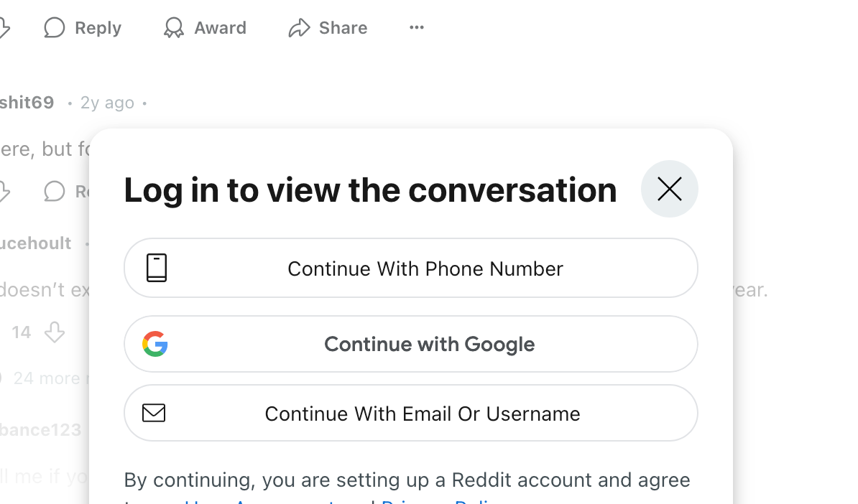Screen dimensions: 858x504
Task: Open the profile of user ending in shit69
Action: (27, 103)
